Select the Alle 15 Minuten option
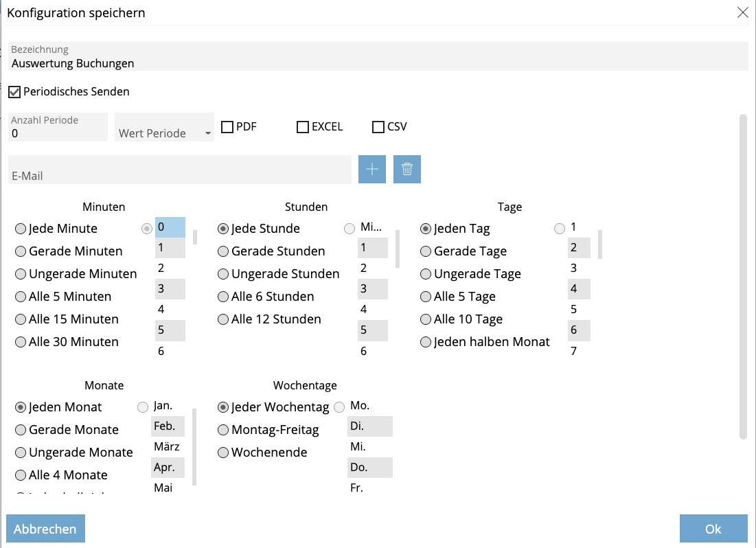756x548 pixels. (21, 319)
